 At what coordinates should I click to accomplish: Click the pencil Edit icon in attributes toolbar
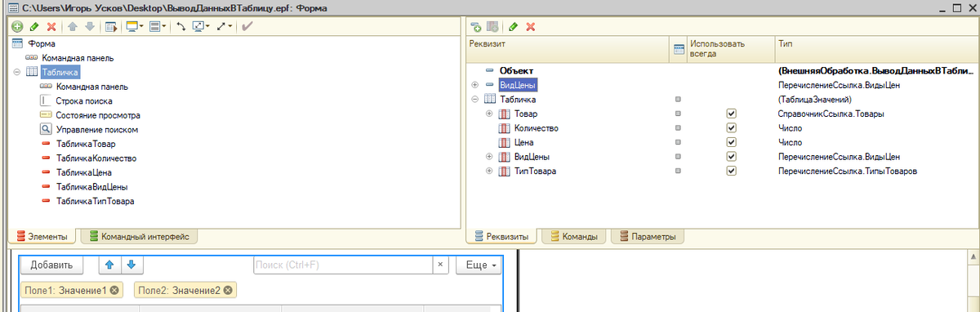[514, 27]
